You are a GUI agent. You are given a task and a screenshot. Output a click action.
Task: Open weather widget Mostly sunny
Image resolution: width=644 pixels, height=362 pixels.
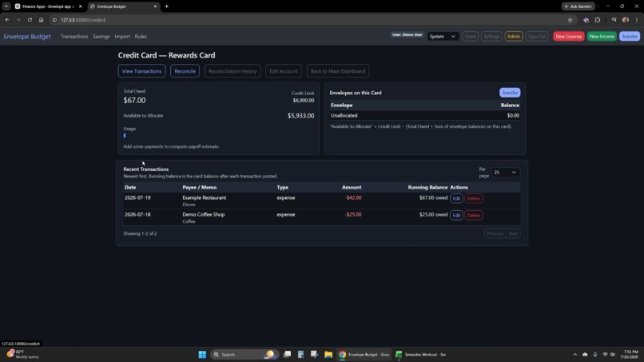[24, 355]
